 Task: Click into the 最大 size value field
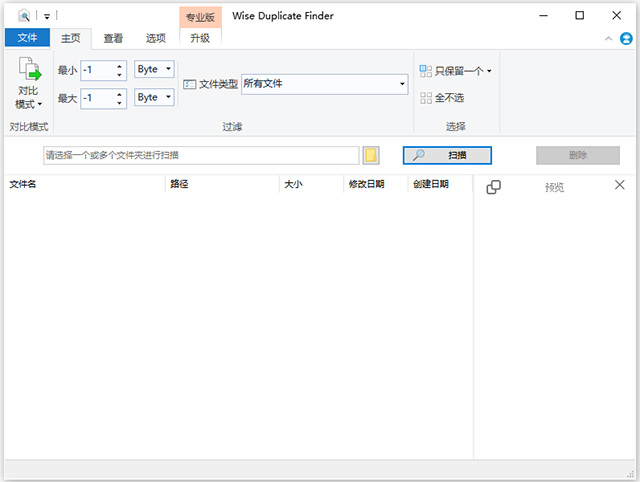click(98, 98)
